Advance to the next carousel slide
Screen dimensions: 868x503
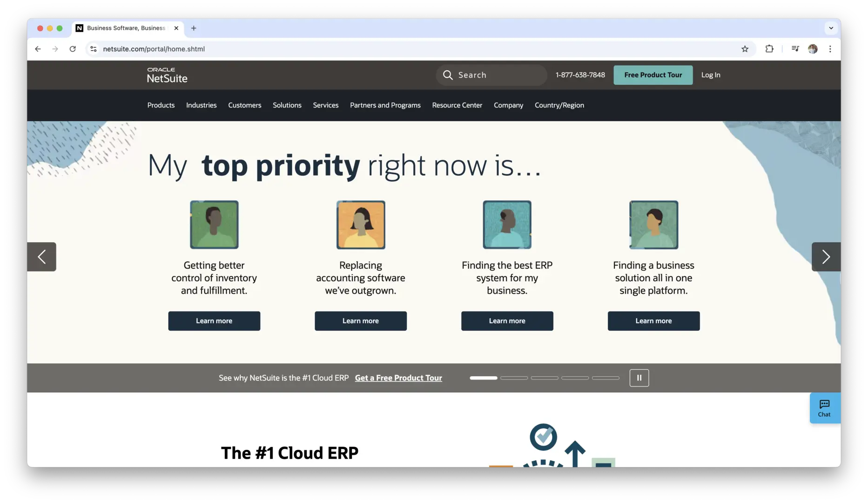[x=826, y=257]
